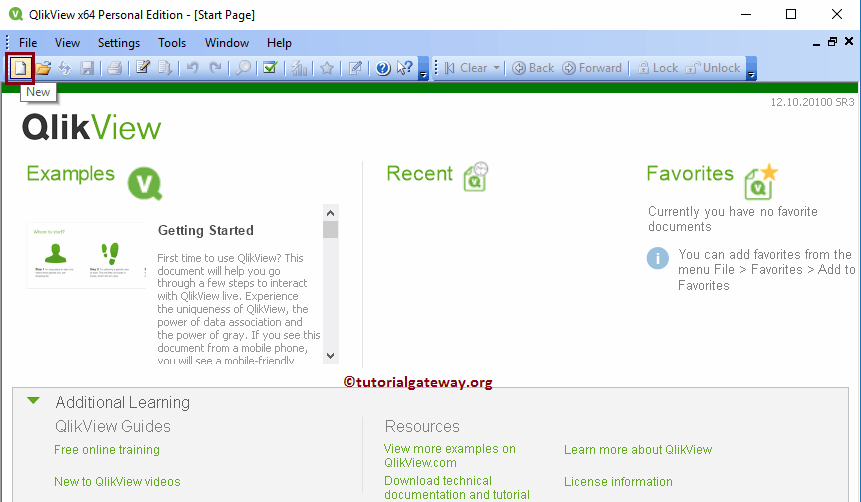The height and width of the screenshot is (502, 861).
Task: Click the toolbar Undo arrow icon
Action: click(x=192, y=68)
